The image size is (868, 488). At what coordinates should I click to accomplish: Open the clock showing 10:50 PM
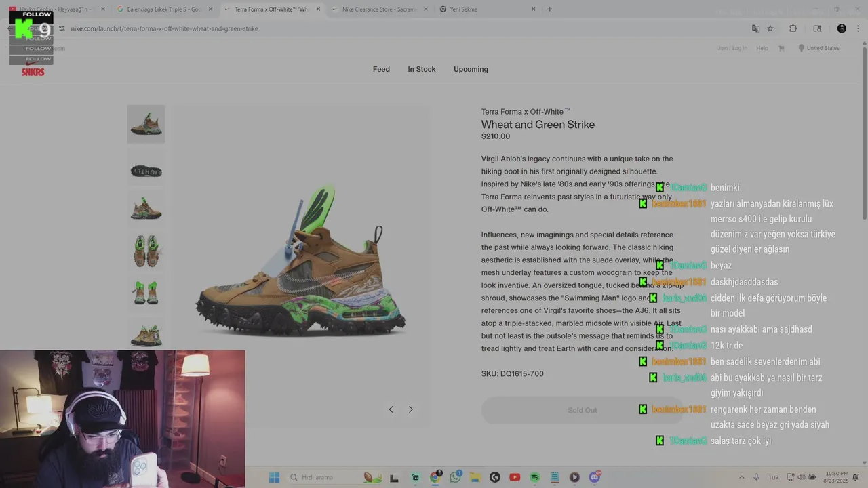(x=837, y=477)
